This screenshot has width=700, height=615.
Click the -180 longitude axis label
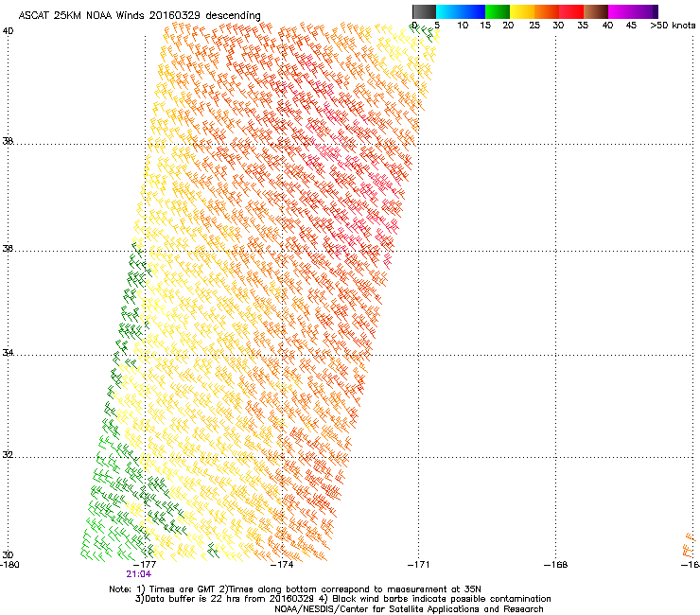[9, 565]
